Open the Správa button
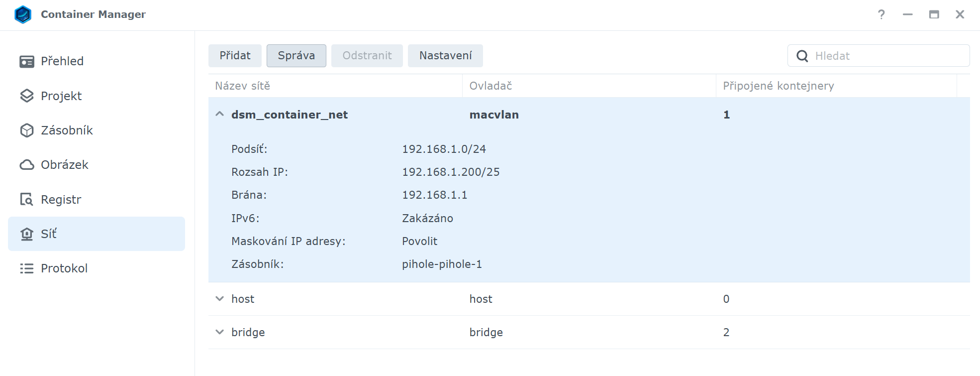Screen dimensions: 980x376 [x=296, y=56]
